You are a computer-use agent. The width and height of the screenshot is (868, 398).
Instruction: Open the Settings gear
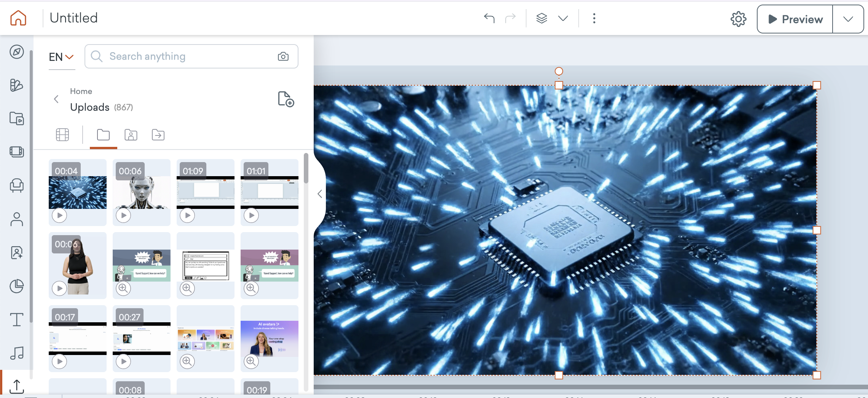[738, 19]
